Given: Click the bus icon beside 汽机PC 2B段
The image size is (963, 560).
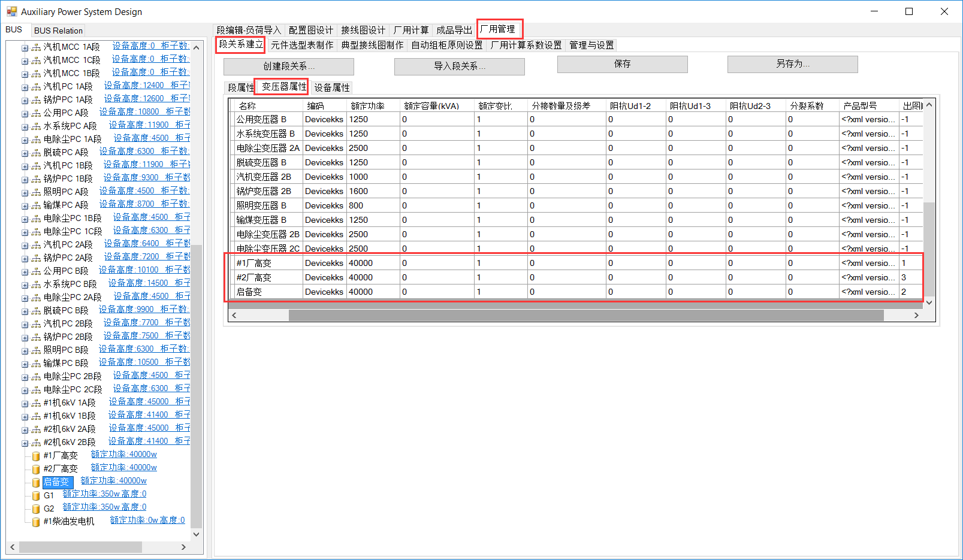Looking at the screenshot, I should point(36,324).
